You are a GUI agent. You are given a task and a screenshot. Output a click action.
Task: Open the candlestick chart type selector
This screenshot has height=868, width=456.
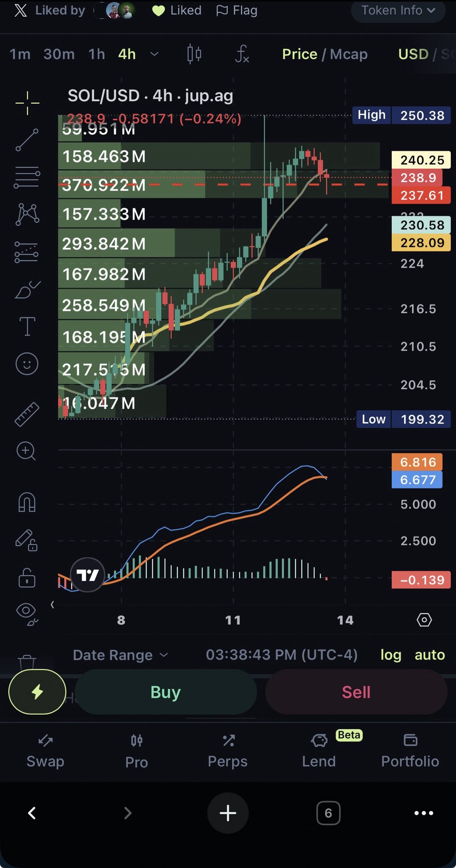pos(194,54)
